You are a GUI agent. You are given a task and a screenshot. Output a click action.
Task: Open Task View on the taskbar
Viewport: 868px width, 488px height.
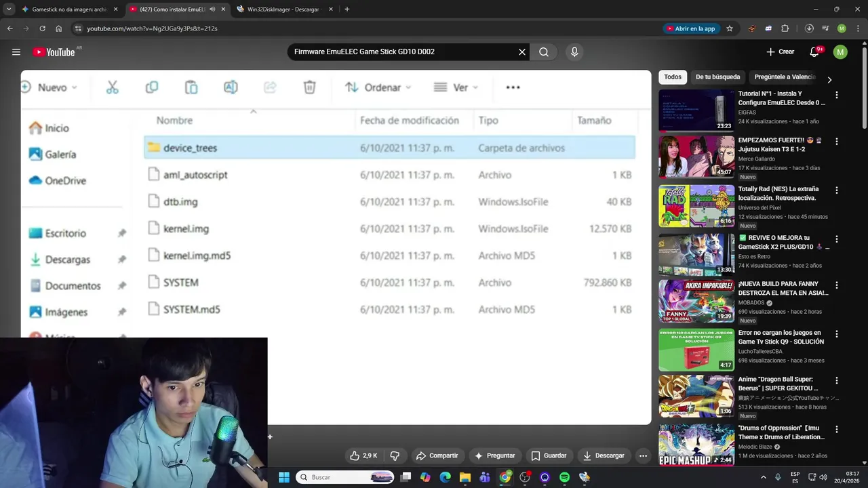[x=406, y=477]
